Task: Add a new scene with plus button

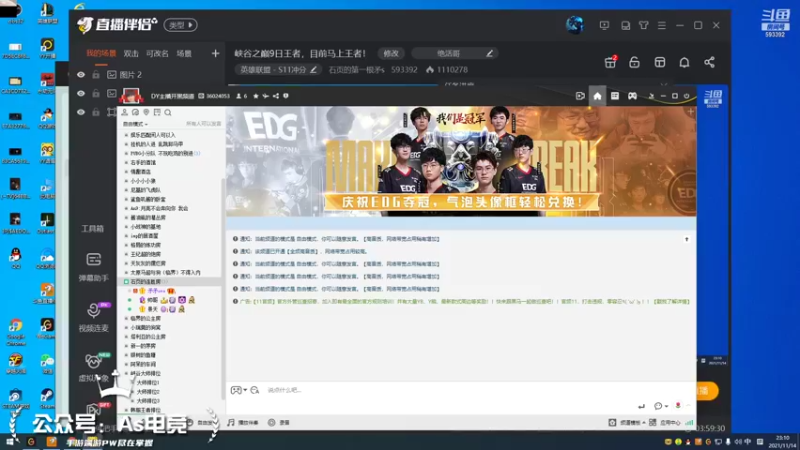Action: [215, 53]
